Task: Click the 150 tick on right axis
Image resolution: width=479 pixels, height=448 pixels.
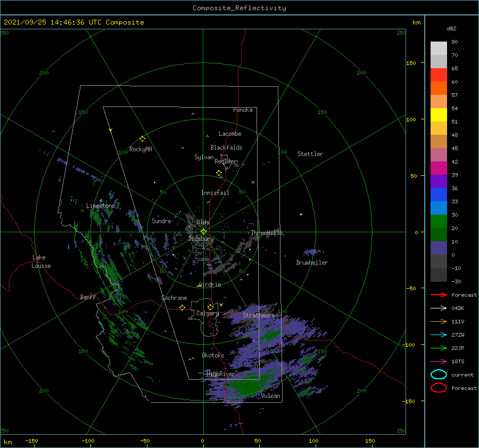Action: [x=411, y=63]
